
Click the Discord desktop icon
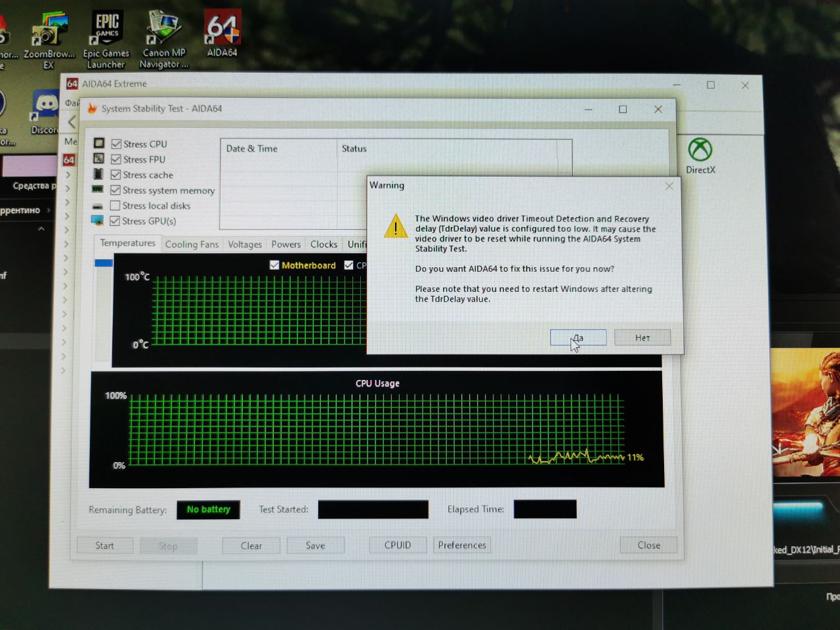(45, 112)
